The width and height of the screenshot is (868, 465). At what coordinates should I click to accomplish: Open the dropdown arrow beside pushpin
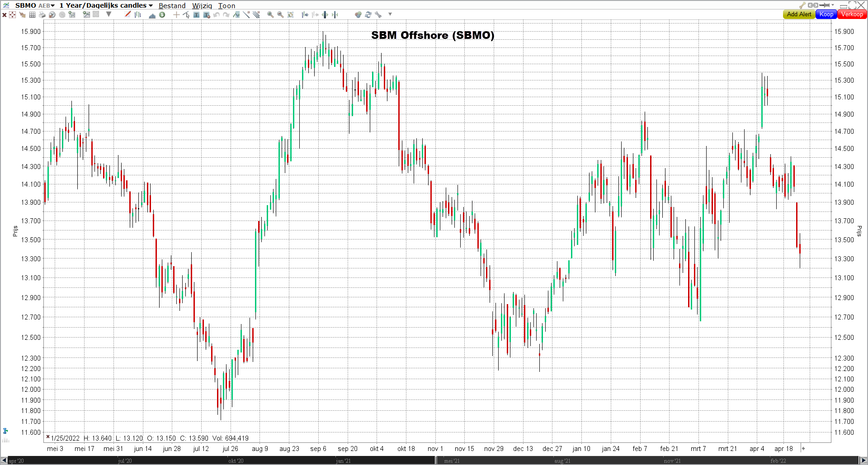pos(832,5)
